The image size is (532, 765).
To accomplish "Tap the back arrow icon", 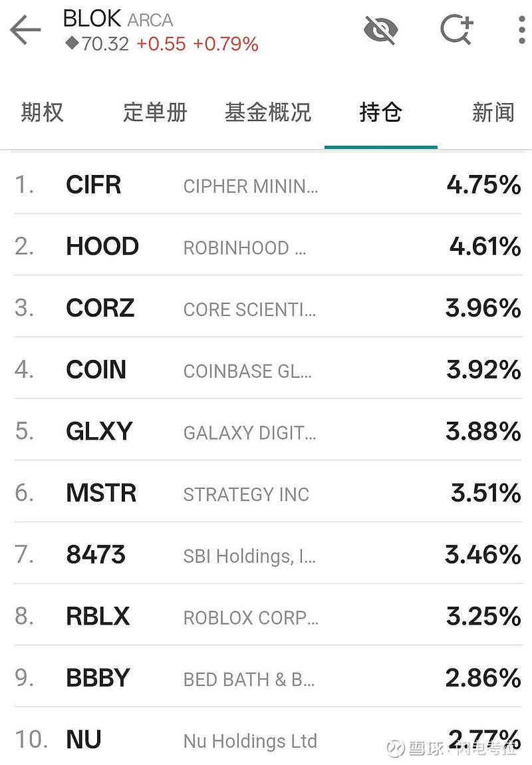I will click(x=25, y=31).
